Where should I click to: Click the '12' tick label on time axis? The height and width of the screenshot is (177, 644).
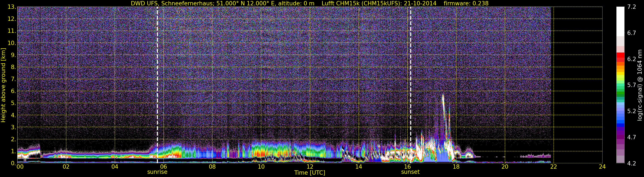pos(310,167)
